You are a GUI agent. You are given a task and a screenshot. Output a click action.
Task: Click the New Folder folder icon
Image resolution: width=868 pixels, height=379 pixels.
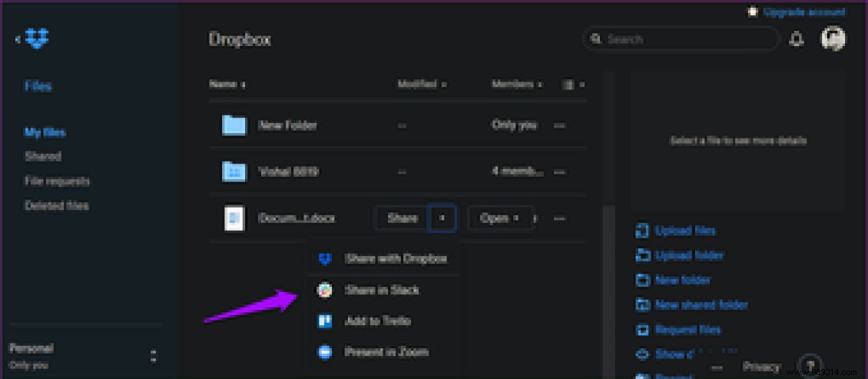click(x=234, y=125)
